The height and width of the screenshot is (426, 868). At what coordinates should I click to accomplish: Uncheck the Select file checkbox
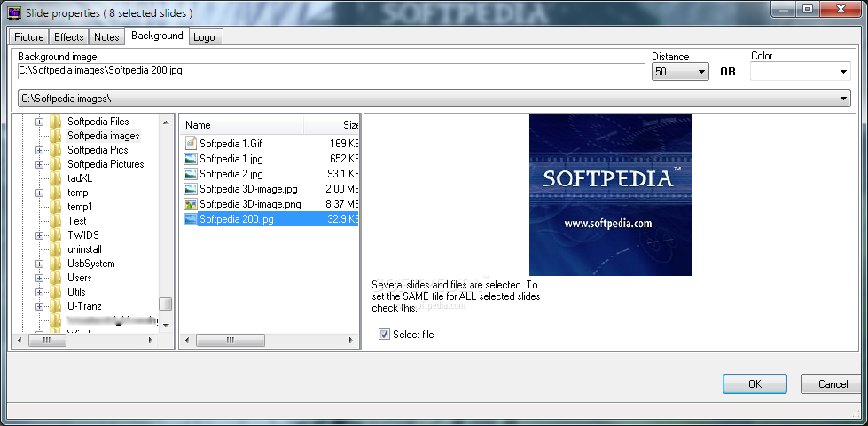point(384,334)
